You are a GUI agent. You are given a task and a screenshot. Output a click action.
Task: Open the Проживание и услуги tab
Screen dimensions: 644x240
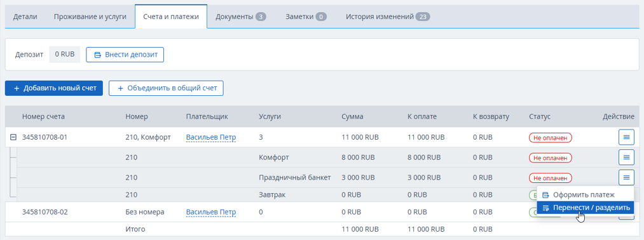point(90,17)
